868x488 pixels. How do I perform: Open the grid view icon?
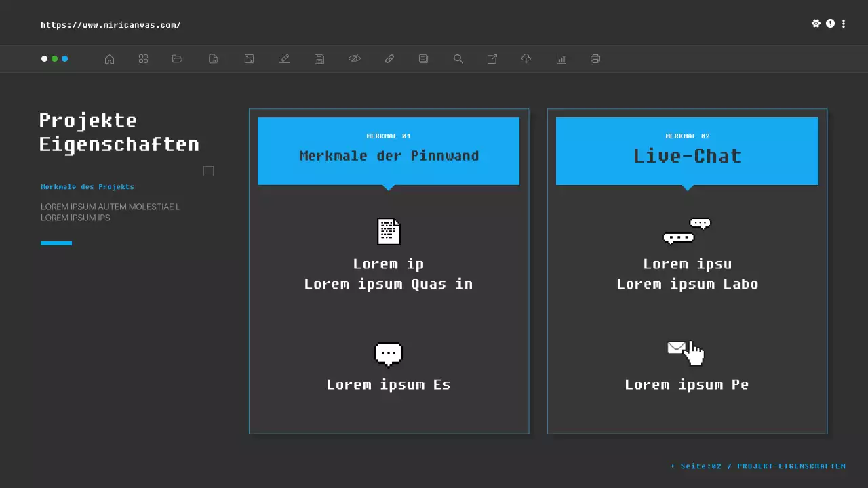tap(143, 59)
